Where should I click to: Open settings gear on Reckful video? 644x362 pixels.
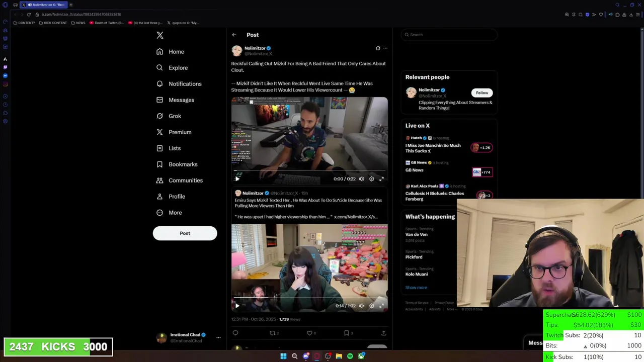[x=372, y=178]
